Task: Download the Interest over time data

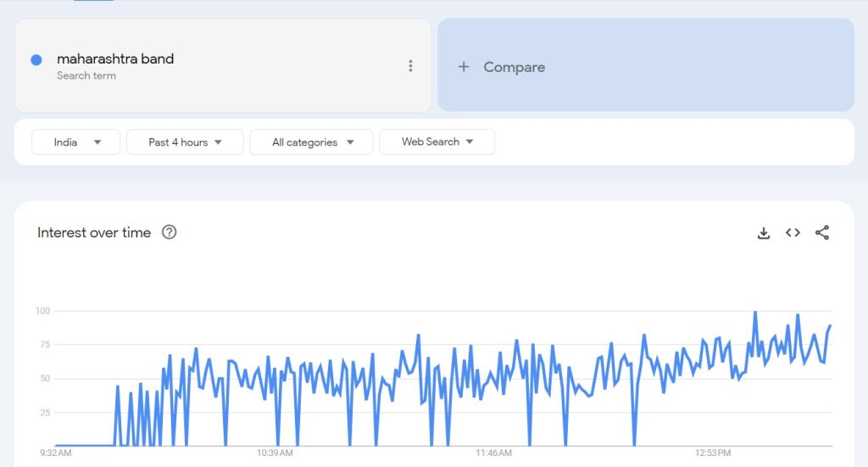Action: 763,233
